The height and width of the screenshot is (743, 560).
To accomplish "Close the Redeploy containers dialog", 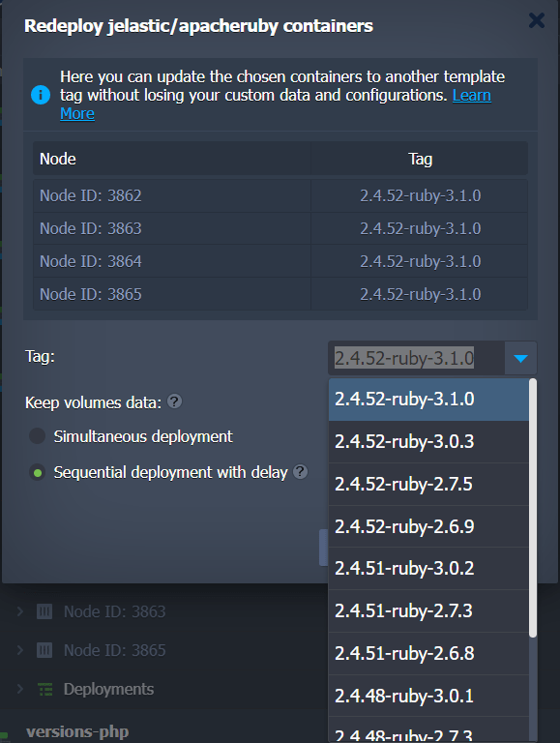I will (537, 20).
